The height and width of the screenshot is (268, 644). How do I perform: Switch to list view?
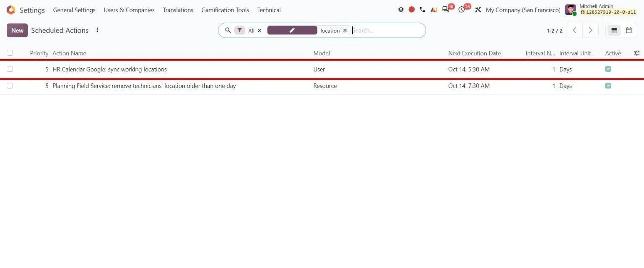point(614,30)
